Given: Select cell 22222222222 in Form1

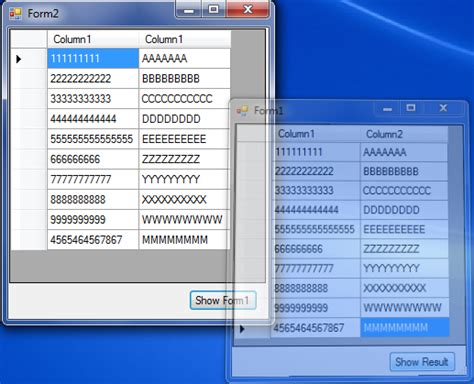Looking at the screenshot, I should coord(317,172).
